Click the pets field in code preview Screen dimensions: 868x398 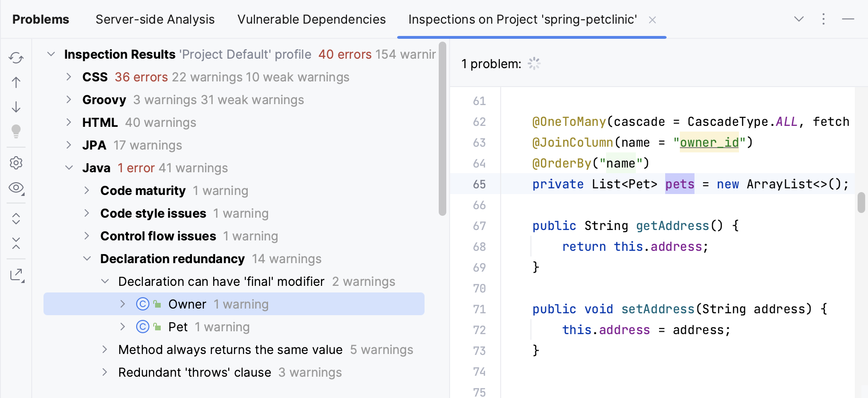tap(679, 184)
